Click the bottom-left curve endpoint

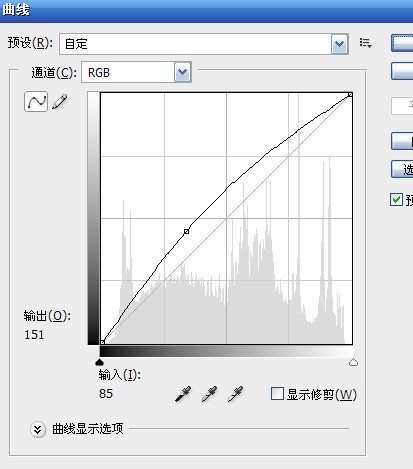(x=103, y=342)
